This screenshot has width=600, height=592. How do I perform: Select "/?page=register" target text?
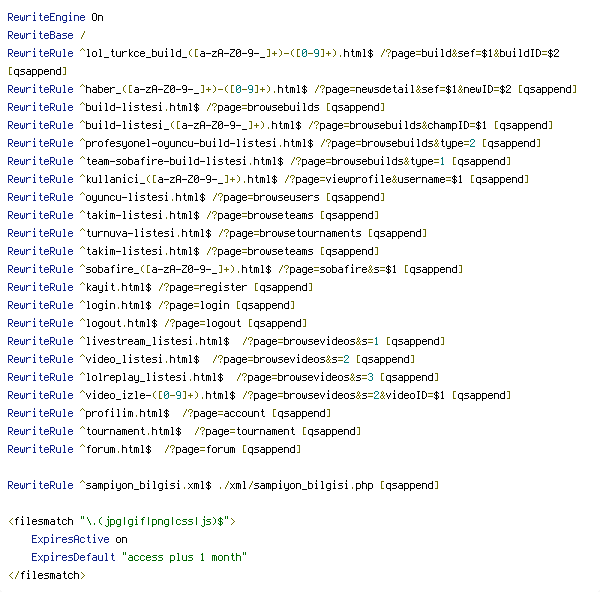(x=202, y=287)
